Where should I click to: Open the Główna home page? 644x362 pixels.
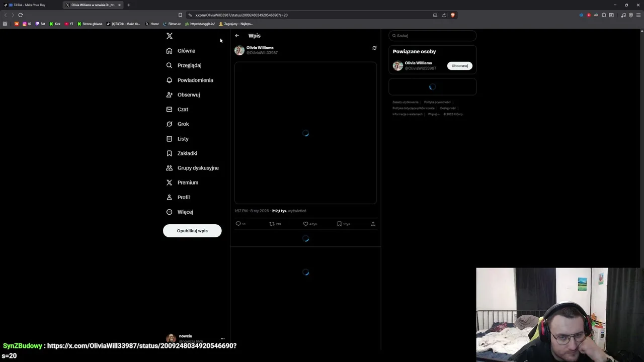[x=181, y=51]
